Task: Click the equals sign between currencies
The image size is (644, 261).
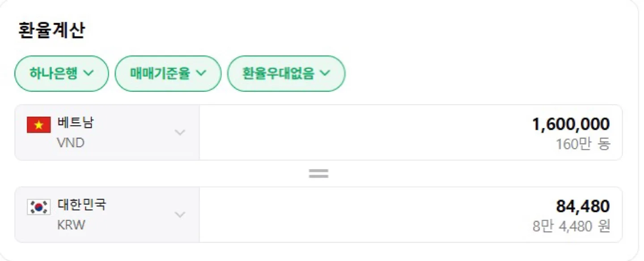Action: coord(318,174)
